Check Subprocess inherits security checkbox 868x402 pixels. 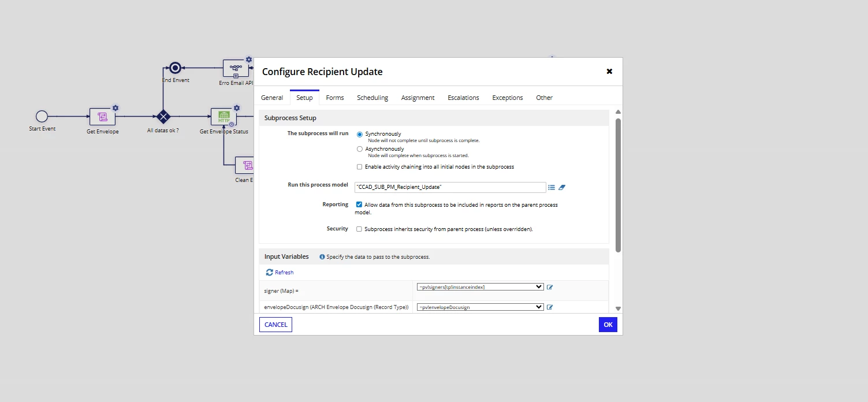(x=359, y=229)
